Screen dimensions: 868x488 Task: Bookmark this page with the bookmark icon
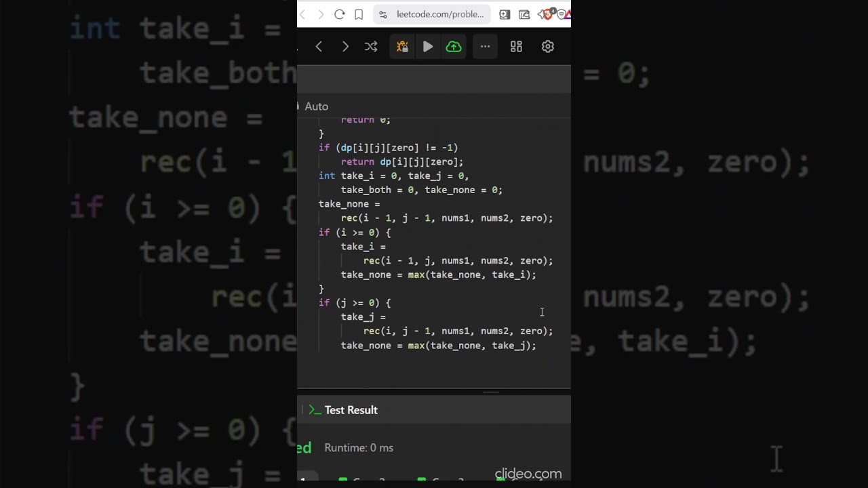[x=359, y=14]
